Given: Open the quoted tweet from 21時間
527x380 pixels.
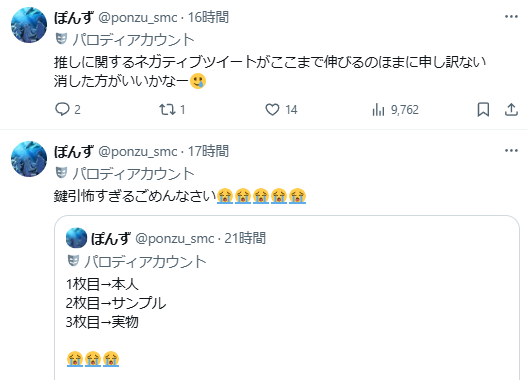Looking at the screenshot, I should click(287, 298).
